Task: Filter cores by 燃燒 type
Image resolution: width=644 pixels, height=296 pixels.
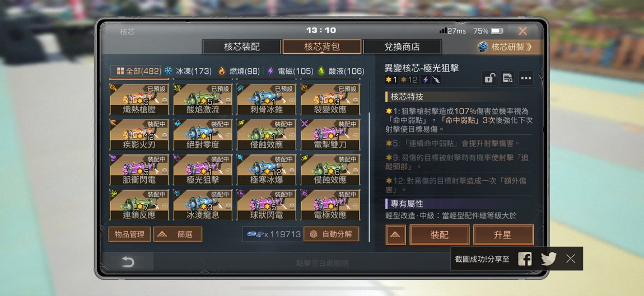Action: (x=239, y=71)
